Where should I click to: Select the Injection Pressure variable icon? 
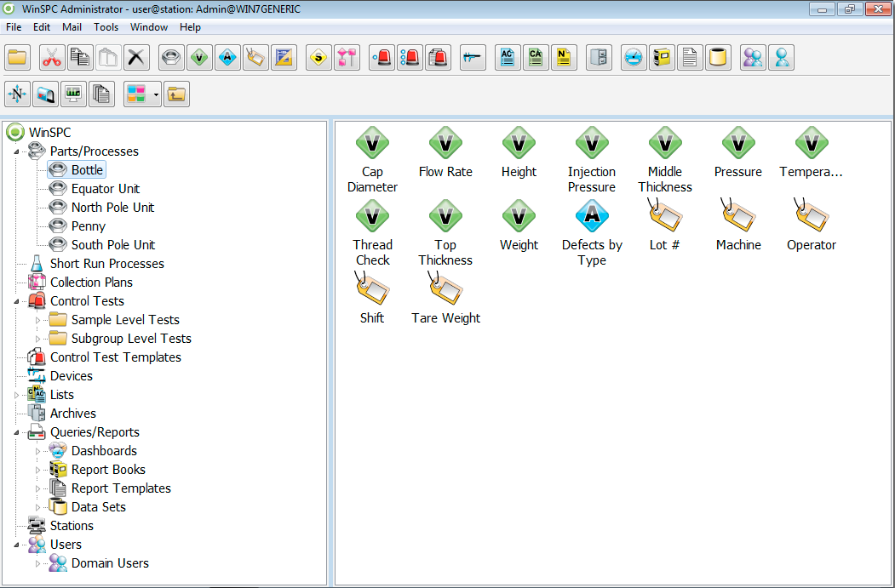pos(592,143)
